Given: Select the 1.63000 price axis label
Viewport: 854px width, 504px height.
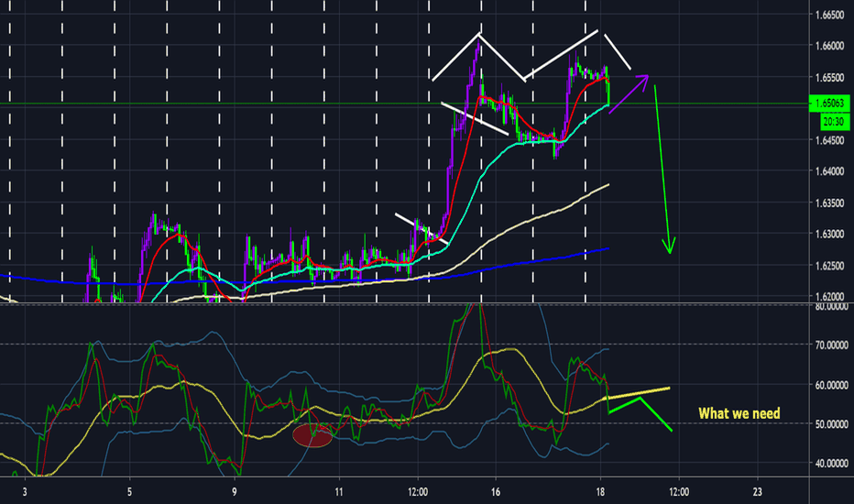Looking at the screenshot, I should pyautogui.click(x=829, y=234).
